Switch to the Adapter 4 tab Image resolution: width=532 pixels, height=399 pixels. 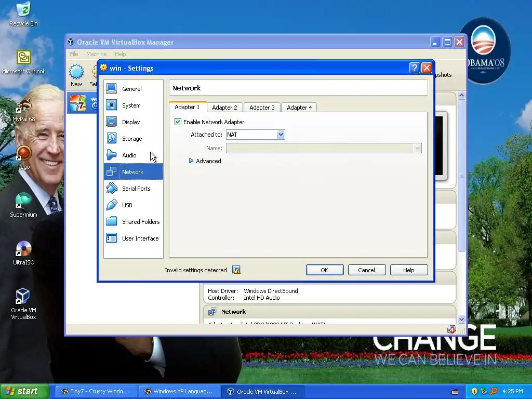click(x=299, y=107)
